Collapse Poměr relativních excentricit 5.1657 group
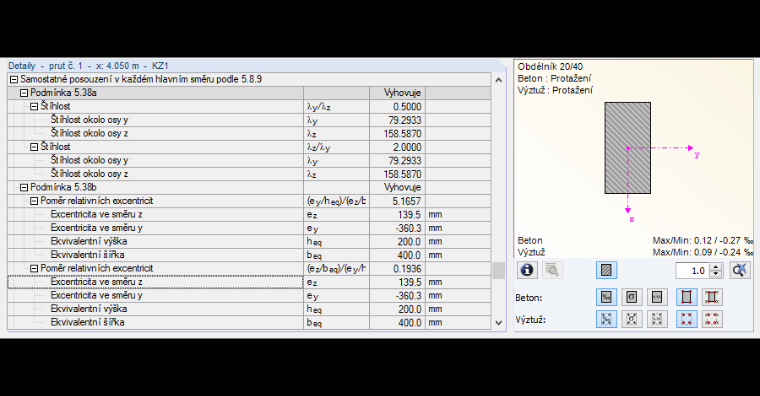Screen dimensions: 760x396 point(34,201)
